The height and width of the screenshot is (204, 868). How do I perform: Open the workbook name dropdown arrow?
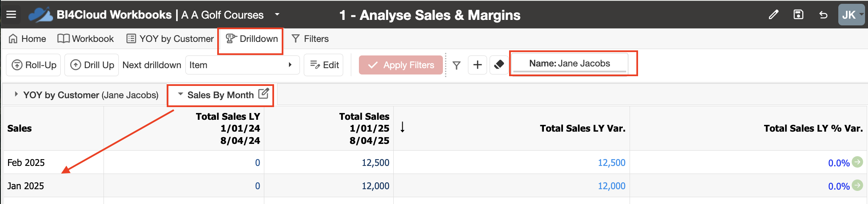coord(277,14)
